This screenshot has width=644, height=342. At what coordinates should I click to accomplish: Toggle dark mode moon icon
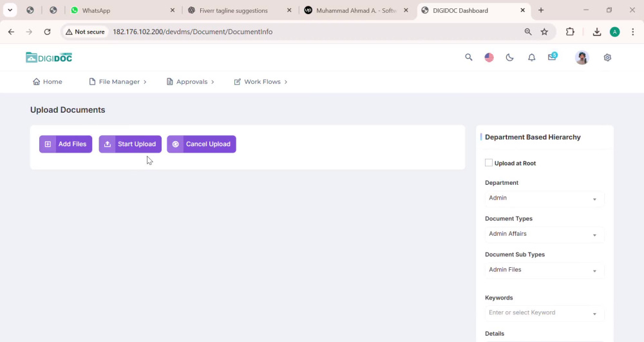(x=509, y=57)
